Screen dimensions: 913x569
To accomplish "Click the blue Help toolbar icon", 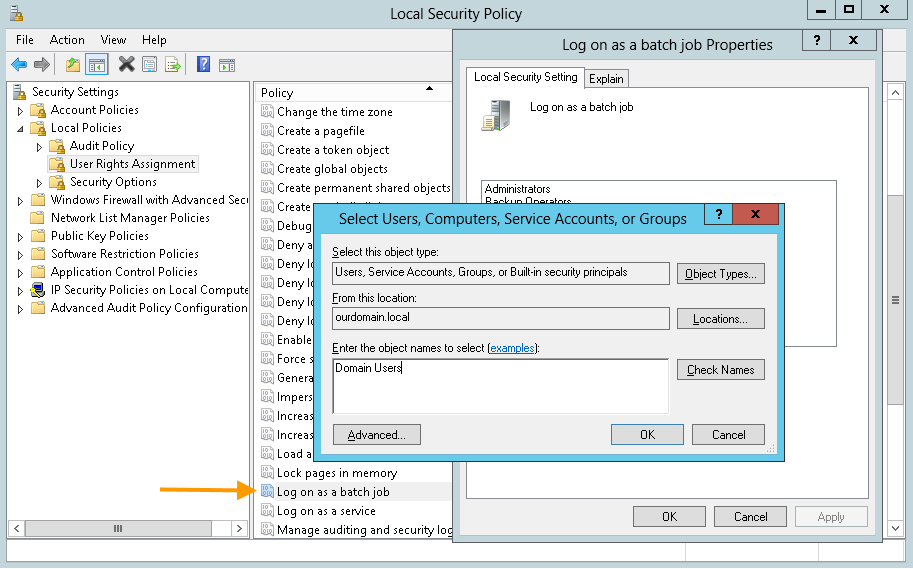I will [203, 64].
